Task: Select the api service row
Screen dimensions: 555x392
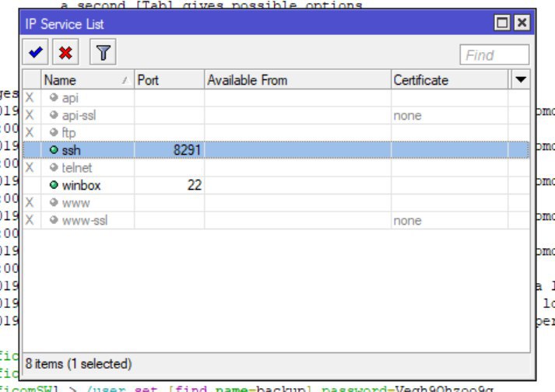Action: [x=276, y=98]
